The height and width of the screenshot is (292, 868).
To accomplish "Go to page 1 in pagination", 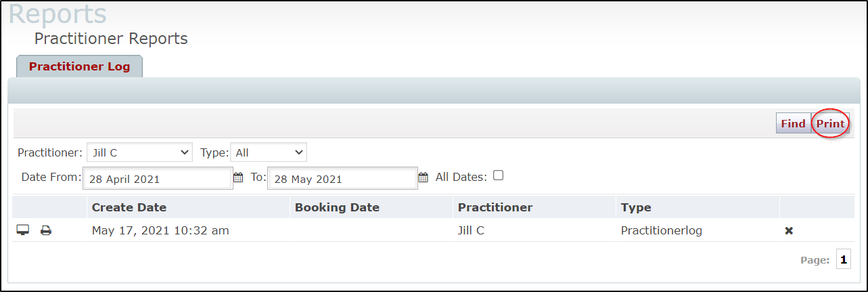I will pos(844,259).
